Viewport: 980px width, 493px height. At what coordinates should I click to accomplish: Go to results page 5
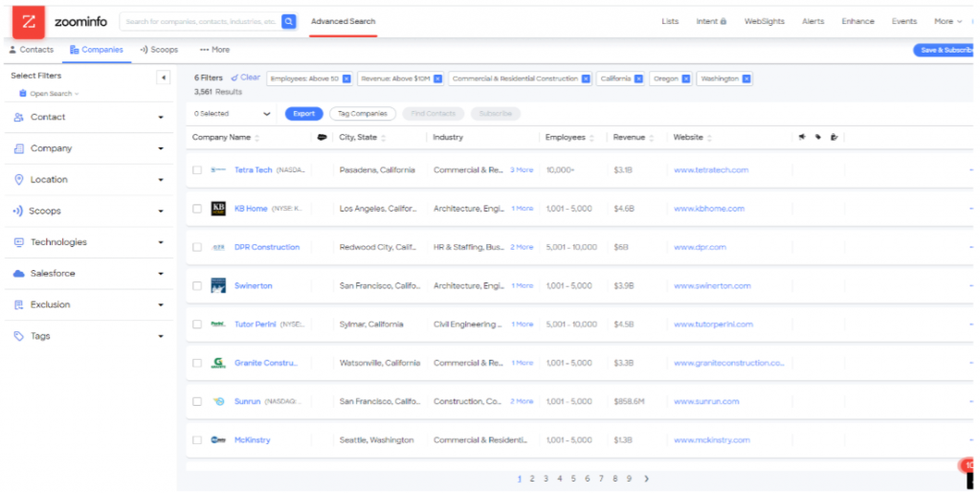pos(573,479)
